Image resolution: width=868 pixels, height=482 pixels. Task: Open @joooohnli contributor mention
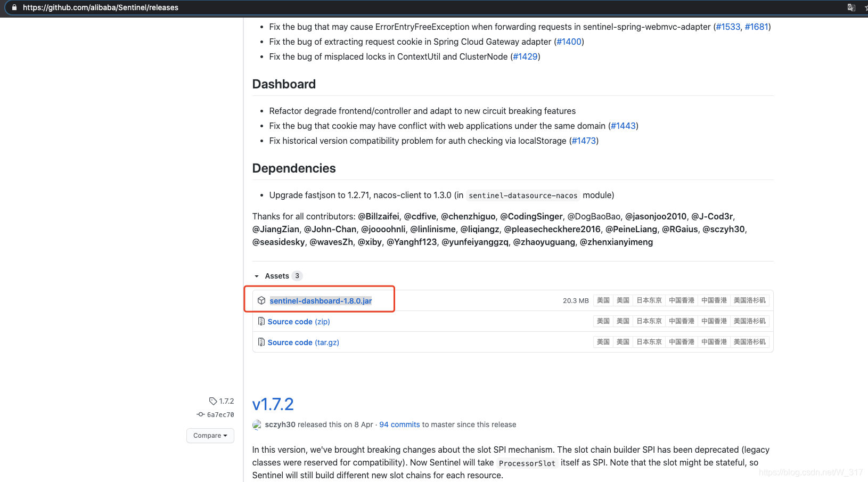coord(383,229)
